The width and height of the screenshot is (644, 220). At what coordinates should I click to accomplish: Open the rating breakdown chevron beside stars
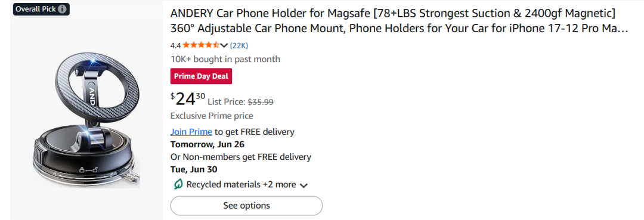224,45
